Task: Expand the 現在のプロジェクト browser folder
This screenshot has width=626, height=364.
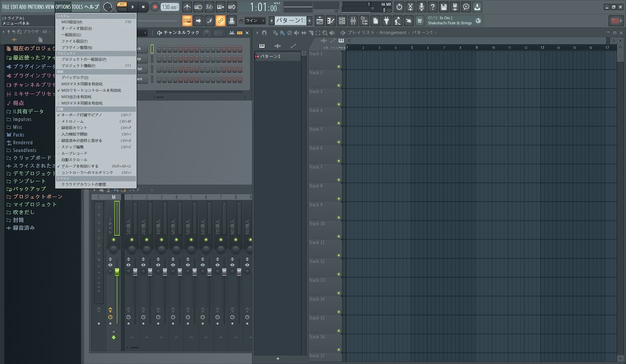Action: click(31, 48)
